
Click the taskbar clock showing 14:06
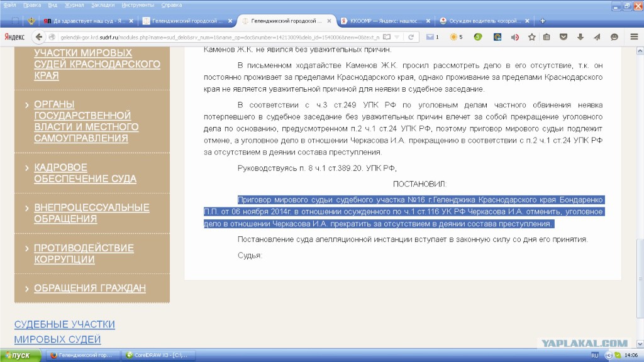(x=631, y=356)
